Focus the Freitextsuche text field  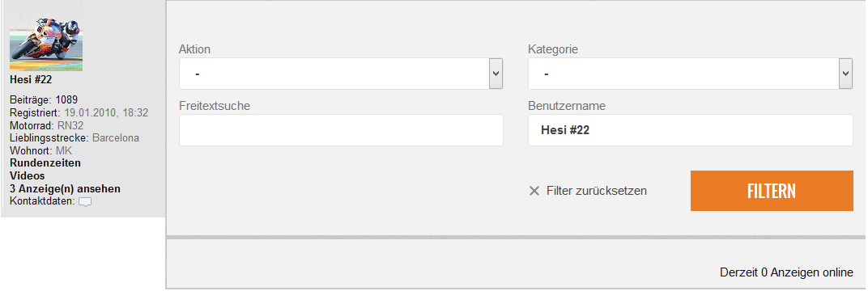point(341,130)
